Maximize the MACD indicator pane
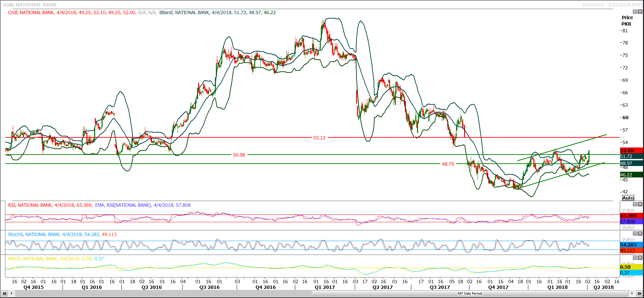644x298 pixels. pyautogui.click(x=635, y=258)
